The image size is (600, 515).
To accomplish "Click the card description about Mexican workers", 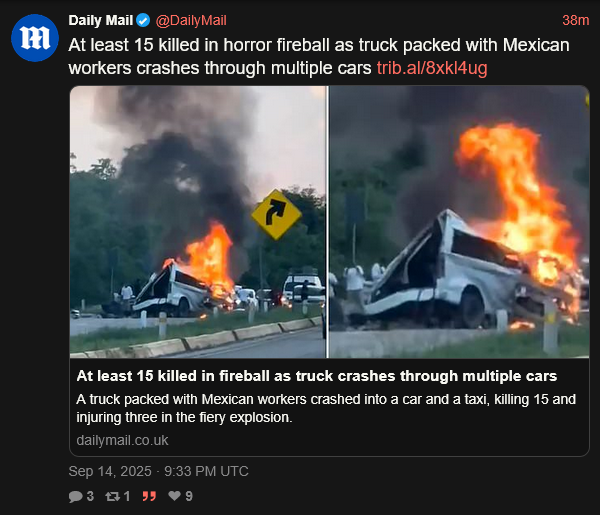I will tap(326, 408).
